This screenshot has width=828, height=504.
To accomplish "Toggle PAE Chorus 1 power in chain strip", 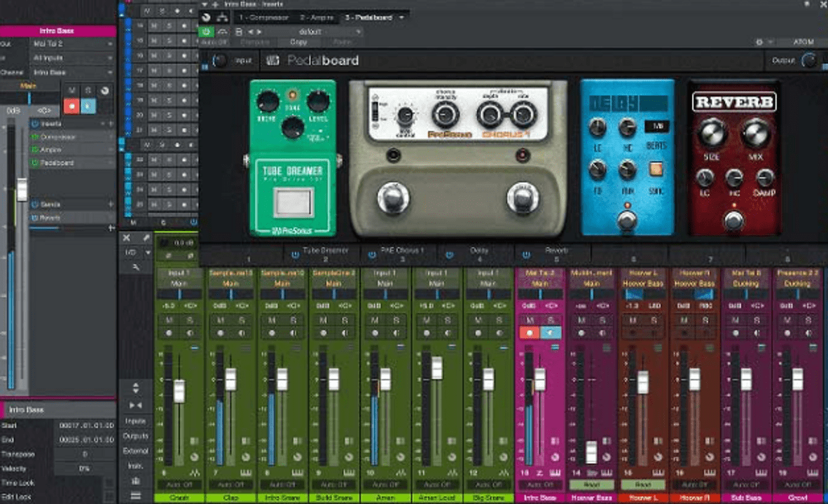I will (372, 254).
